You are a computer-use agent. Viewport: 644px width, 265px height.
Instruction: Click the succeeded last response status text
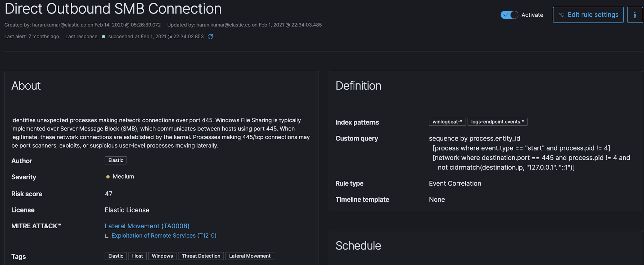156,37
